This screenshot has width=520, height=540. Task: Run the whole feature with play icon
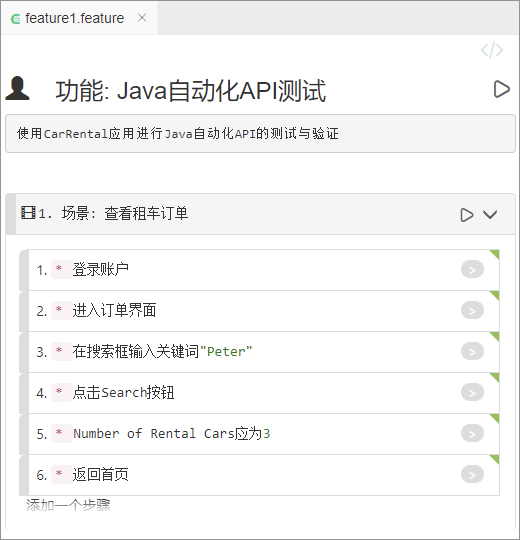click(x=501, y=90)
